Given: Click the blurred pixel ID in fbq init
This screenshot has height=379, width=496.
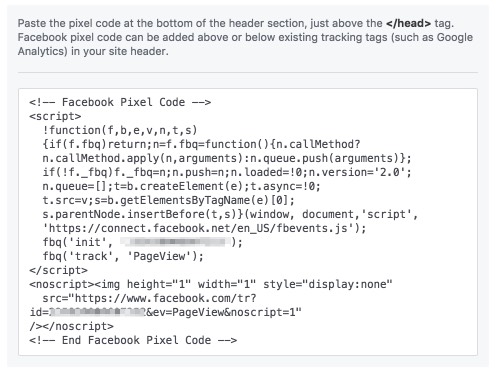Looking at the screenshot, I should coord(175,242).
